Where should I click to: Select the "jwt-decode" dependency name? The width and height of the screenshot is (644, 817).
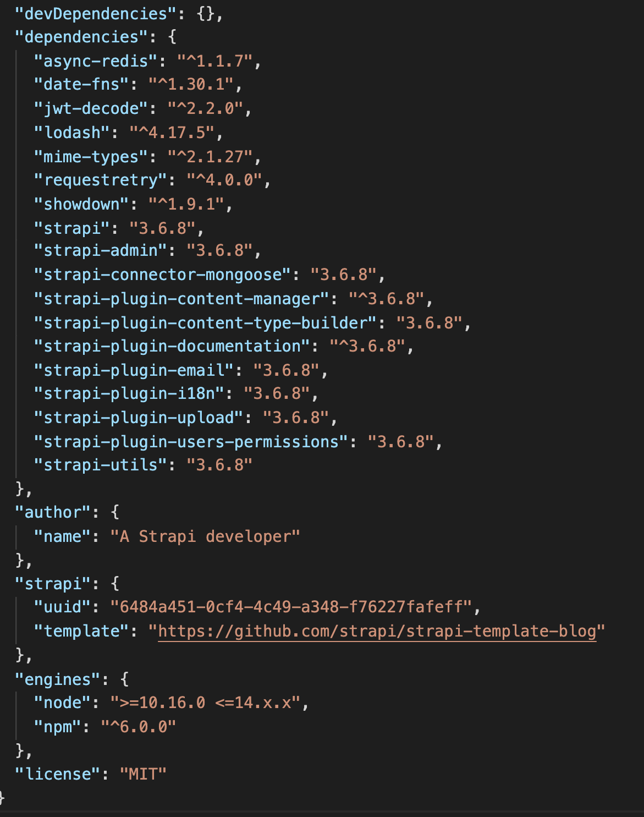pos(91,108)
